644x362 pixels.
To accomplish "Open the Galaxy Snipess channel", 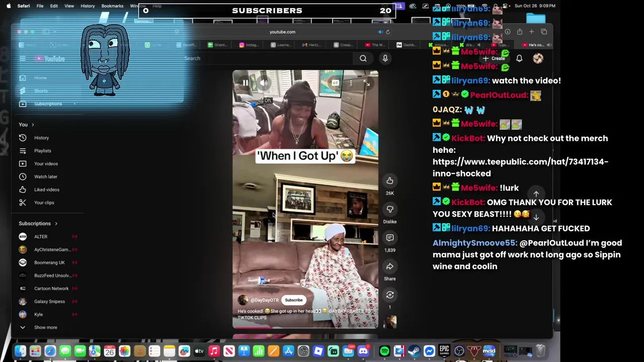I will coord(49,302).
